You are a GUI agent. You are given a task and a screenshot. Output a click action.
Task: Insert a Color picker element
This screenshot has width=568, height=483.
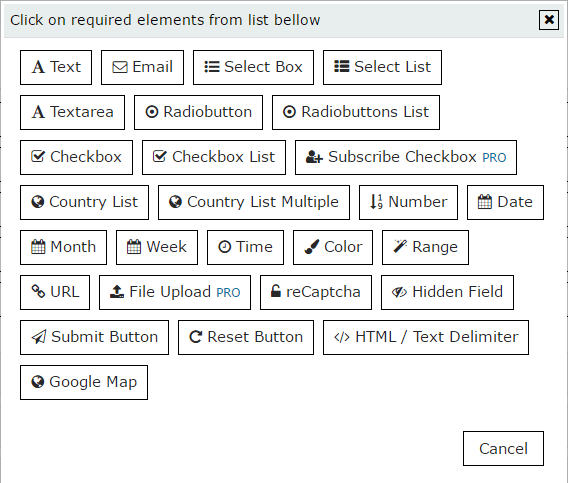(x=333, y=247)
